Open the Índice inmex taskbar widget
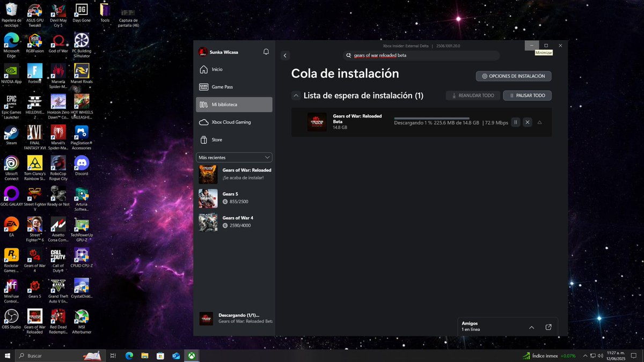Image resolution: width=644 pixels, height=362 pixels. tap(550, 356)
